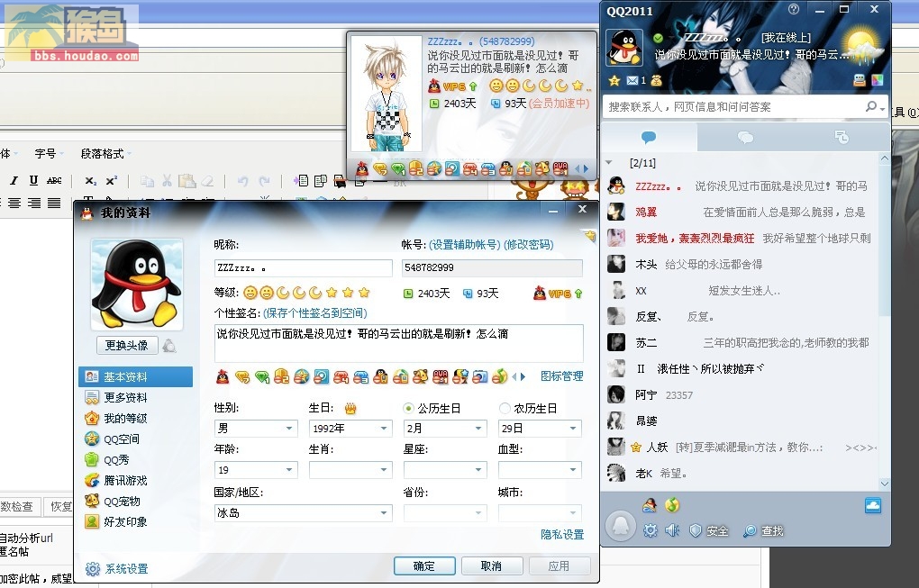Collapse the [2/11] contact group
This screenshot has height=588, width=919.
pyautogui.click(x=608, y=163)
